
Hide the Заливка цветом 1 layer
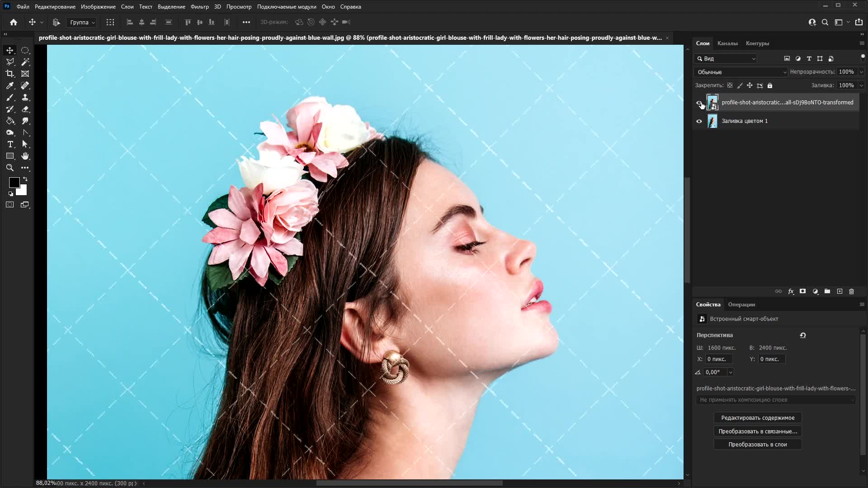(699, 121)
